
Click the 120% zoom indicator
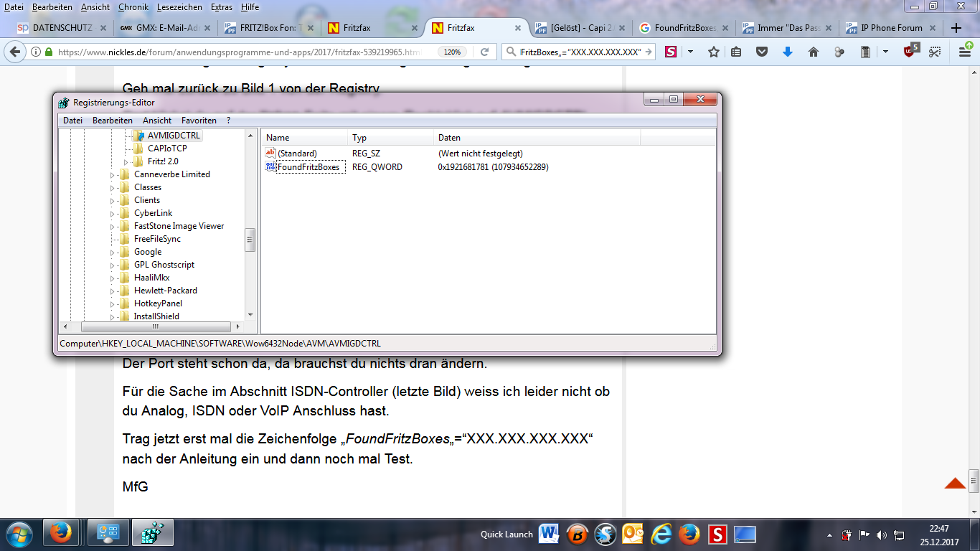click(x=452, y=52)
